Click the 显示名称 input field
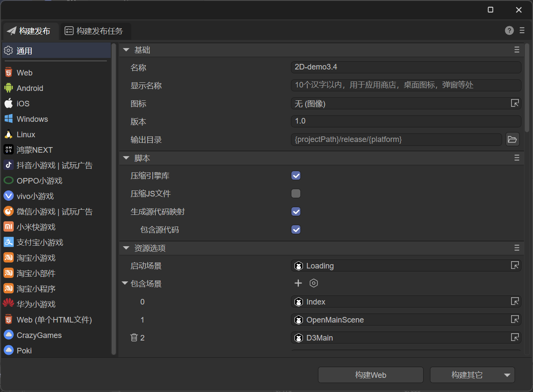Viewport: 533px width, 392px height. click(406, 85)
